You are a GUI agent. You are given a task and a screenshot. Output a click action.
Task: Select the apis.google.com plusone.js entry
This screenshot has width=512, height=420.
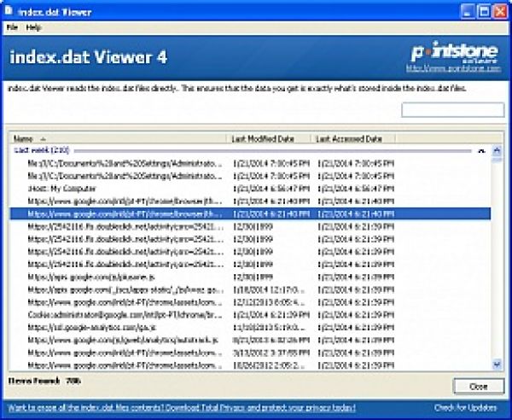coord(91,277)
